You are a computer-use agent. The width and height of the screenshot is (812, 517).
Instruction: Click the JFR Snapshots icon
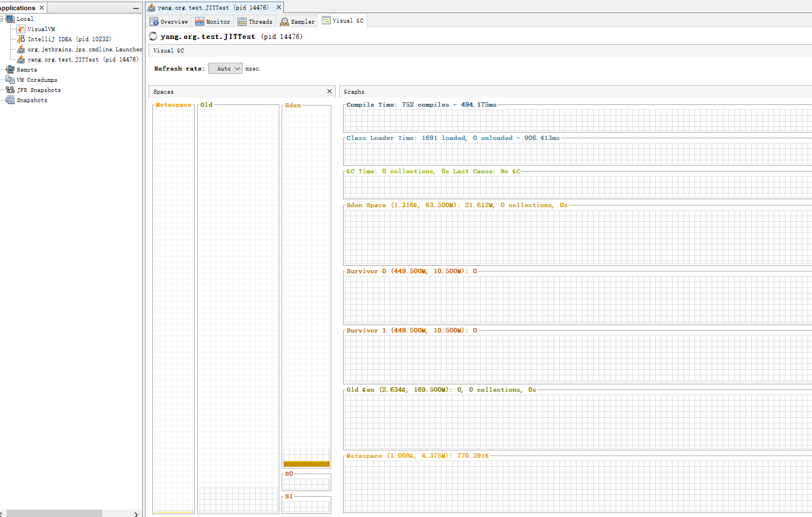(10, 90)
